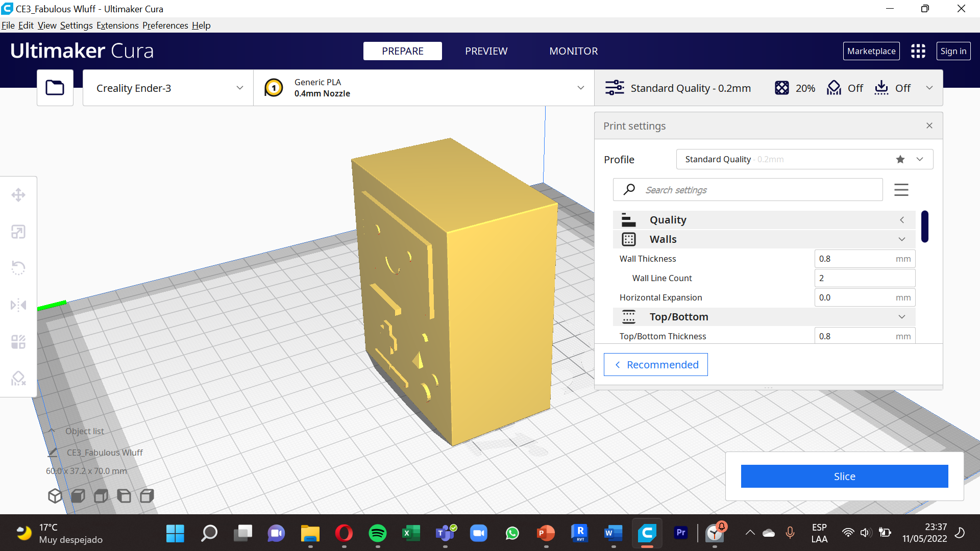Open Windows Start menu
The height and width of the screenshot is (551, 980).
(x=175, y=533)
